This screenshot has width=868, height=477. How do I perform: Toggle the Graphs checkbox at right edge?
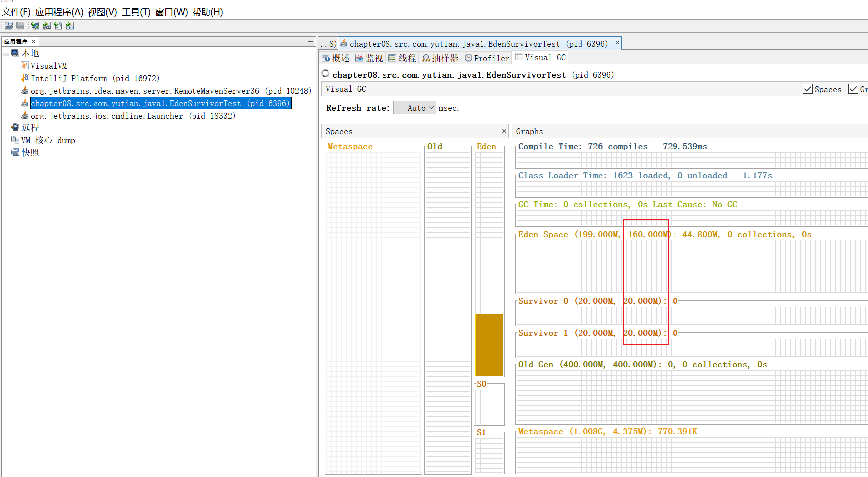[853, 89]
